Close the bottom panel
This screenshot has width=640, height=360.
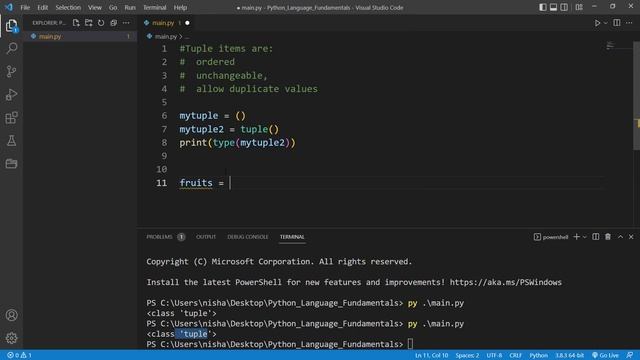tap(631, 237)
